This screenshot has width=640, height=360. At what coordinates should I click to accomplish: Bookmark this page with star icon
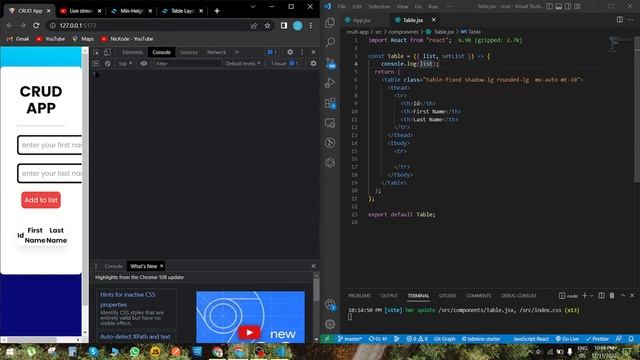point(267,25)
